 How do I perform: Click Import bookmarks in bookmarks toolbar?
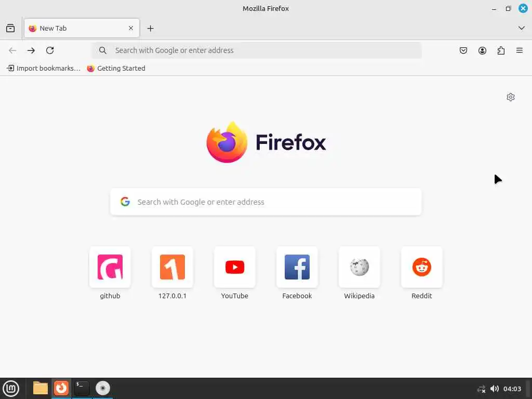(44, 68)
